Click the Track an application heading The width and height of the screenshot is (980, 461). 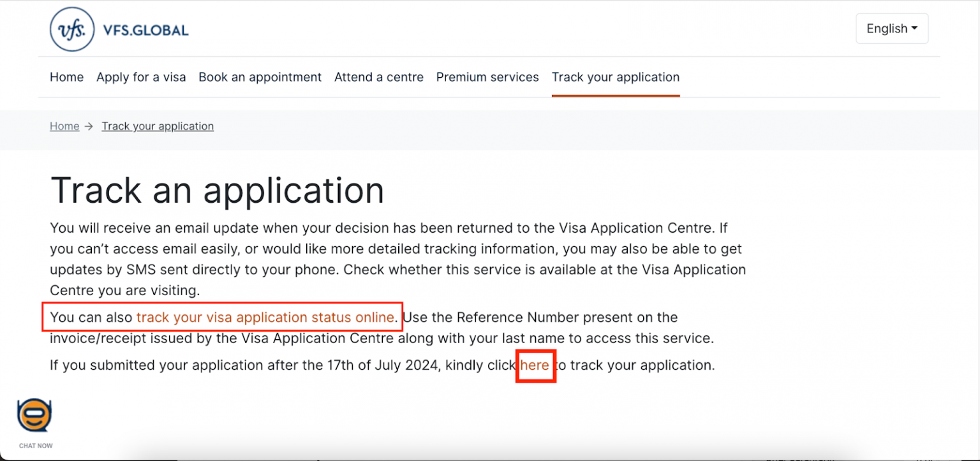[217, 190]
